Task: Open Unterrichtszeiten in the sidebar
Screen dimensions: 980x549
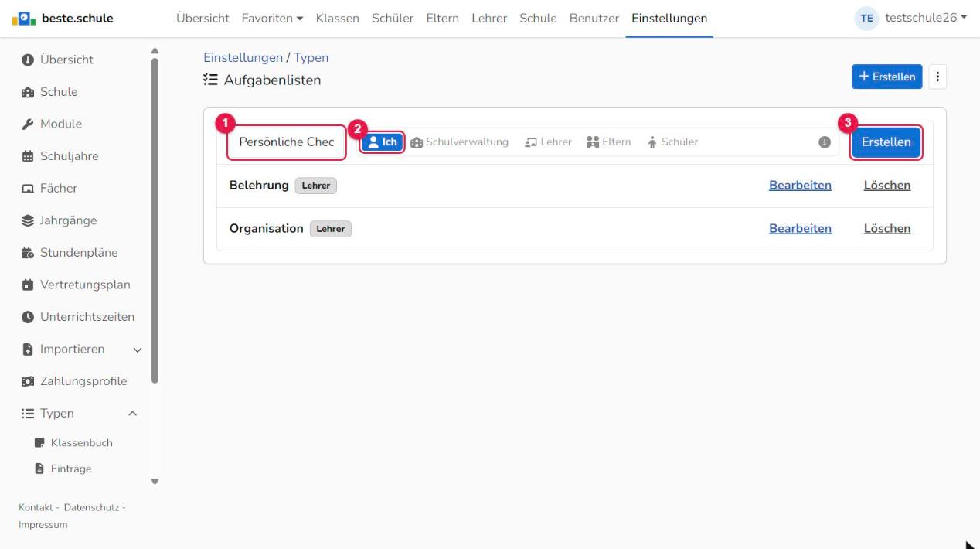Action: click(x=77, y=316)
